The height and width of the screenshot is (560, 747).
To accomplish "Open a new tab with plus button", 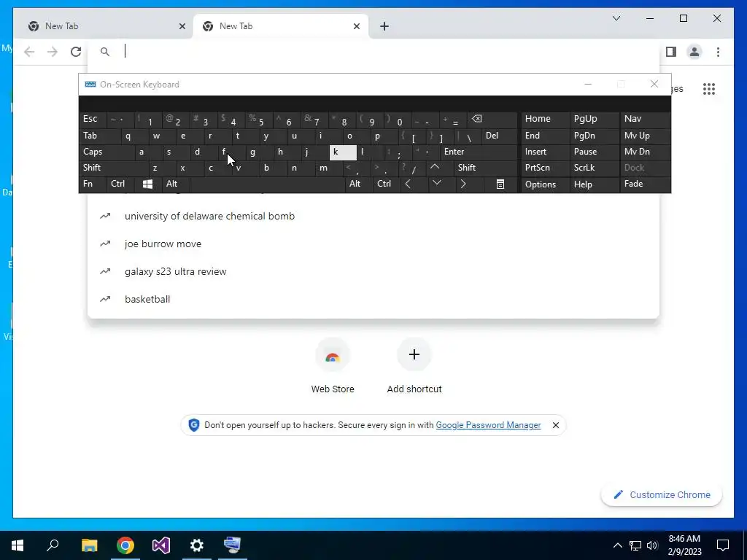I will [384, 26].
